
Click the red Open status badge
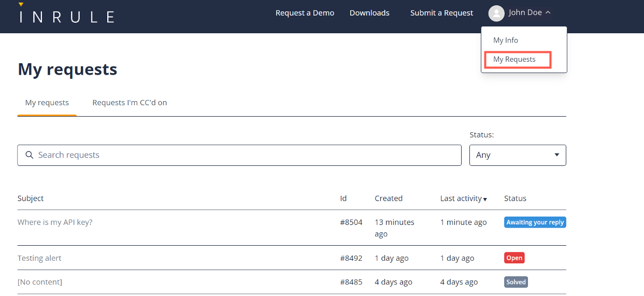click(x=514, y=258)
